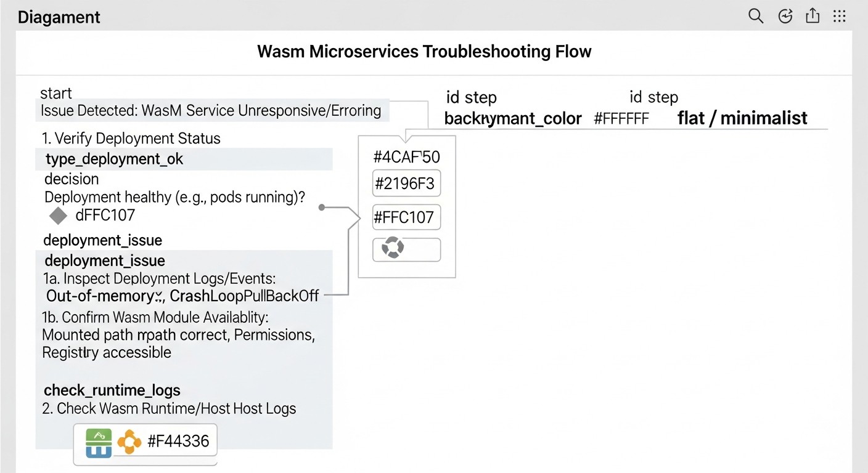
Task: Click the flat / minimalist style tab
Action: (742, 118)
